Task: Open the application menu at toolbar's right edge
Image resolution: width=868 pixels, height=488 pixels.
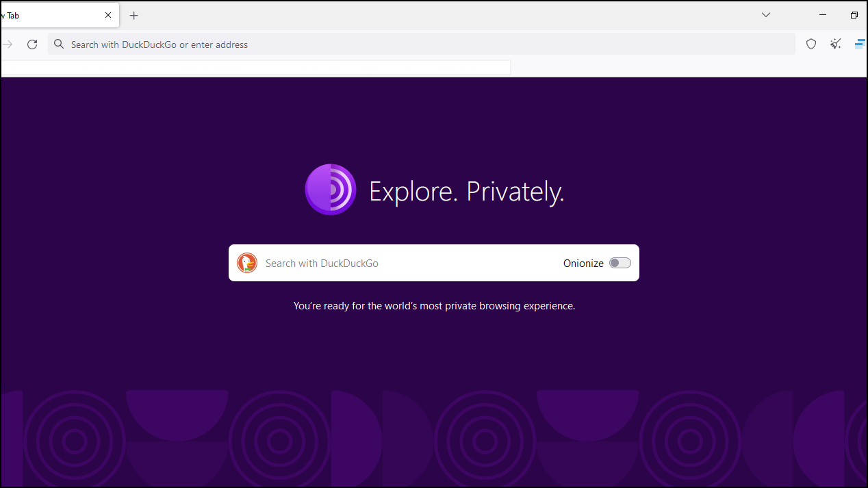Action: (x=860, y=44)
